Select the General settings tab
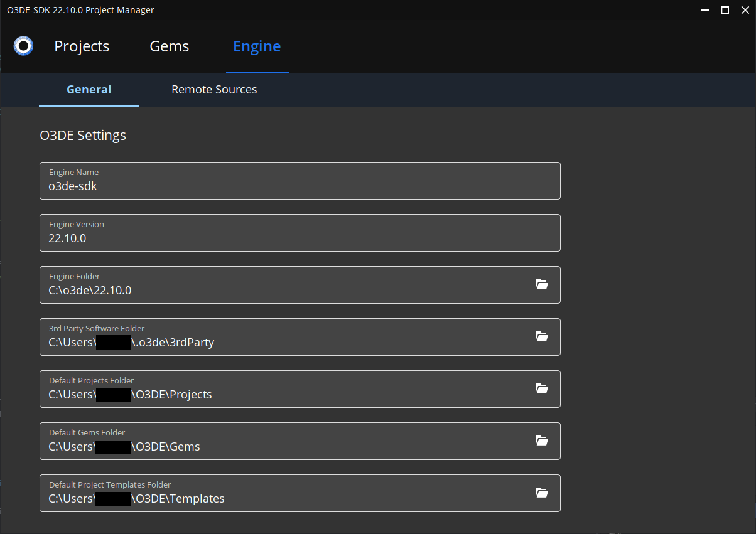Viewport: 756px width, 534px height. pos(89,90)
